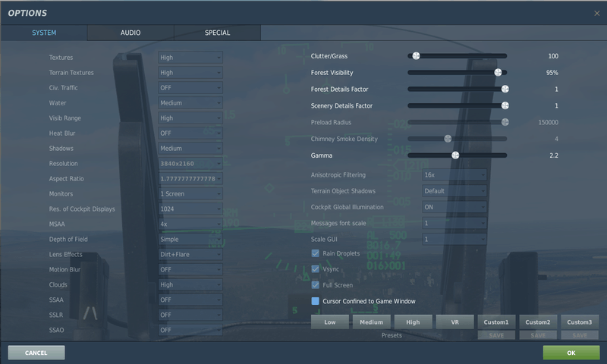
Task: Open the Terrain Textures dropdown
Action: point(190,72)
